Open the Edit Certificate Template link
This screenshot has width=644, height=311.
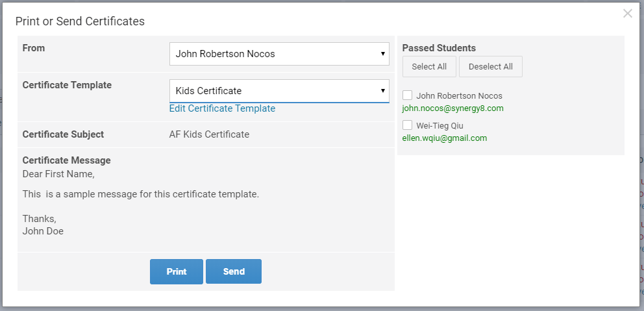tap(222, 108)
